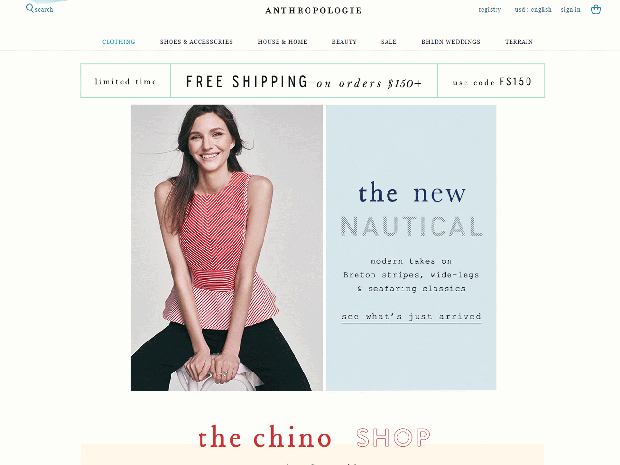This screenshot has width=620, height=465.
Task: Click the Anthropologie logo
Action: coord(313,10)
